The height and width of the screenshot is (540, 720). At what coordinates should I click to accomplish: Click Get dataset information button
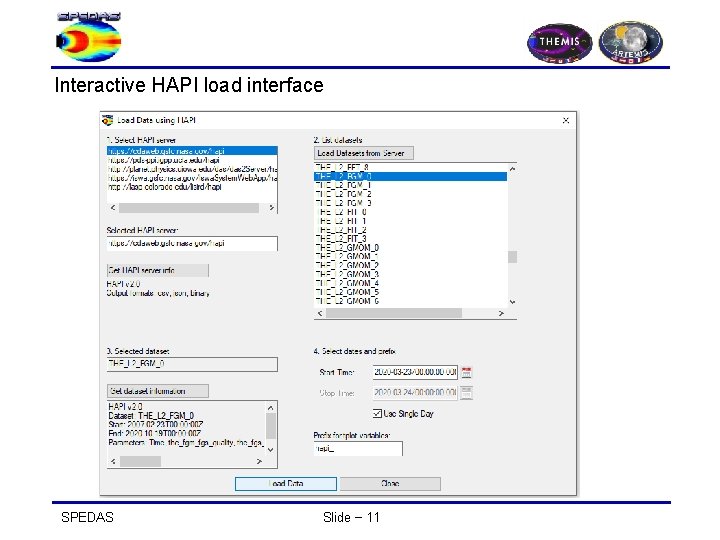point(158,391)
